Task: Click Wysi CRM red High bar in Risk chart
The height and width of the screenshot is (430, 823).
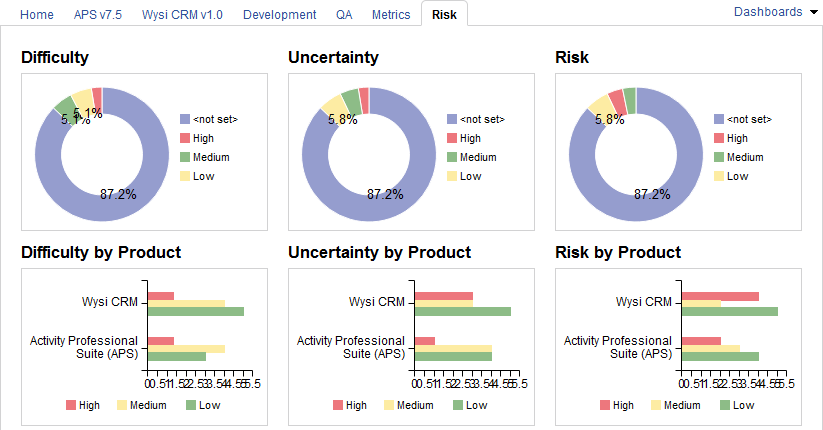Action: pos(720,296)
